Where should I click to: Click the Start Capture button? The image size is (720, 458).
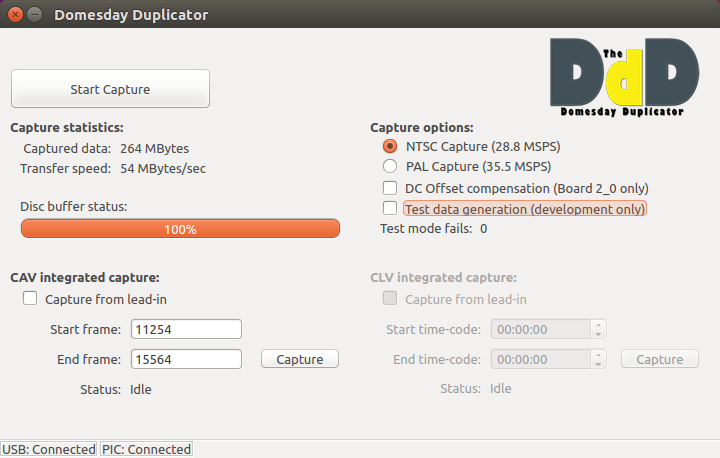coord(110,89)
